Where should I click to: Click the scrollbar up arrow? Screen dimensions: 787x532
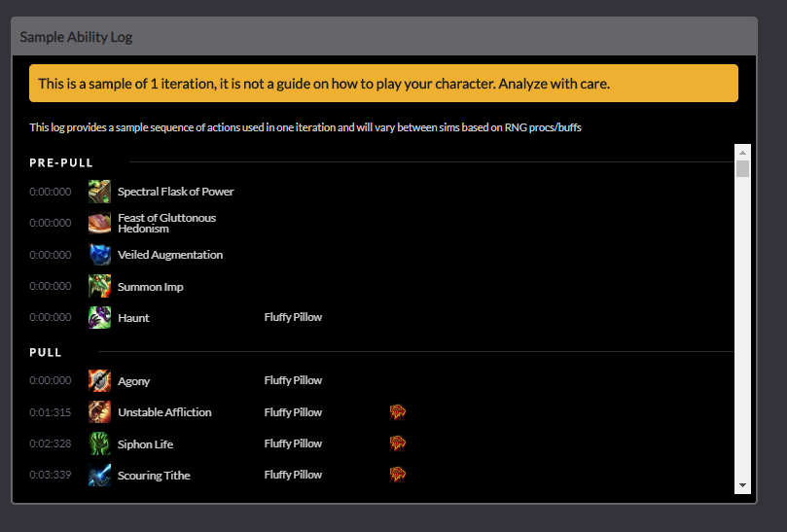click(742, 152)
